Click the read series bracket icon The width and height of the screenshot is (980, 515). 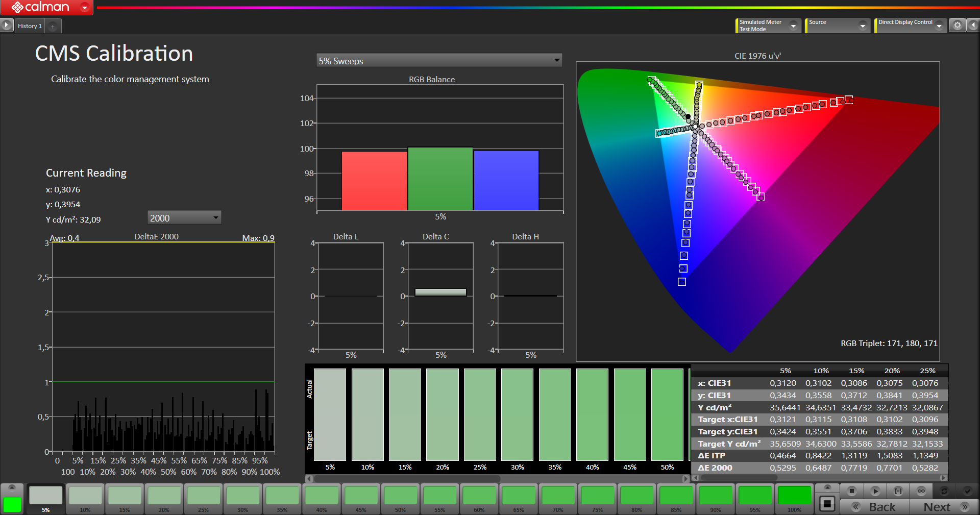coord(898,491)
